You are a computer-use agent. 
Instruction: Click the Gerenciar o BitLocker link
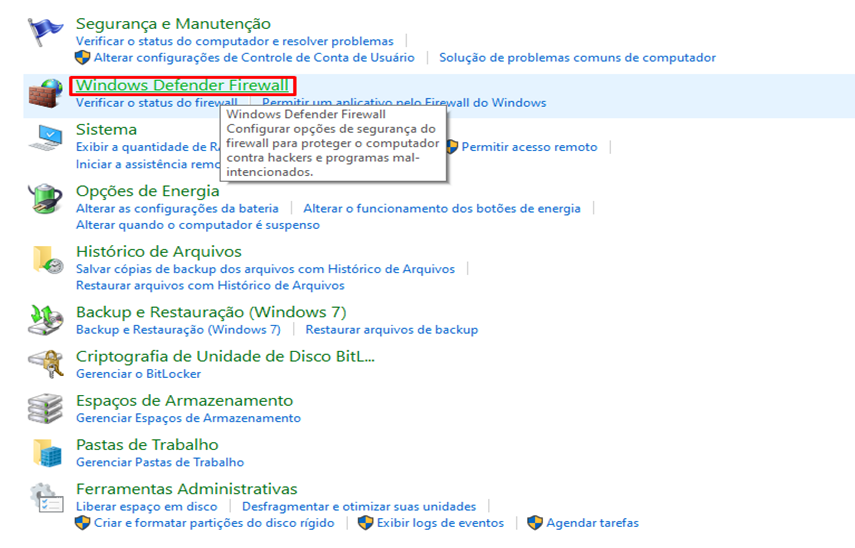pyautogui.click(x=139, y=374)
